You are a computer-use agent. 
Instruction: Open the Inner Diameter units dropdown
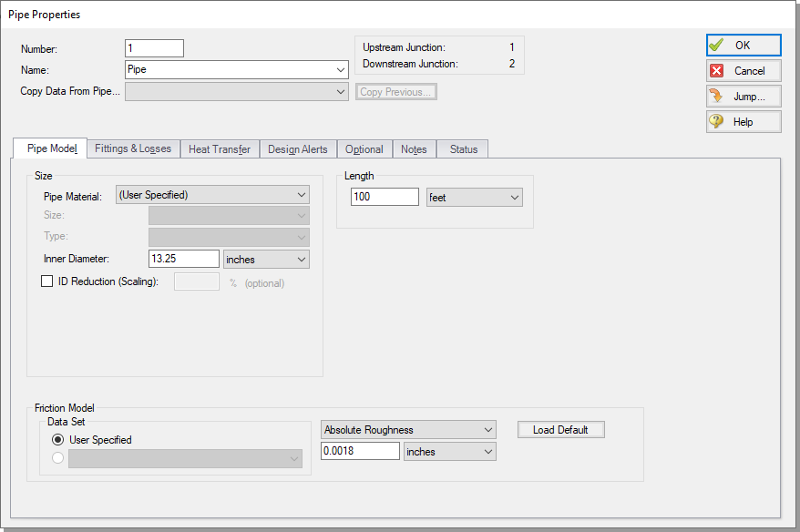pos(265,259)
